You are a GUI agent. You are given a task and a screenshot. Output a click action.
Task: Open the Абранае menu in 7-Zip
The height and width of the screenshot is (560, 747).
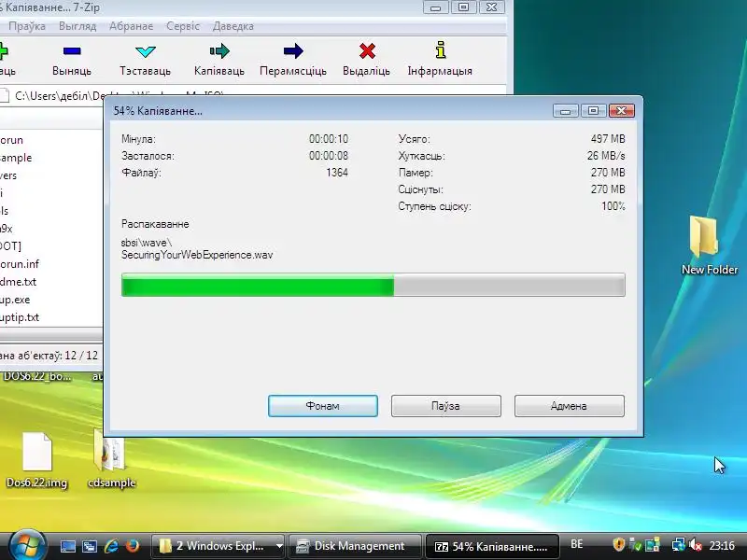pyautogui.click(x=132, y=26)
